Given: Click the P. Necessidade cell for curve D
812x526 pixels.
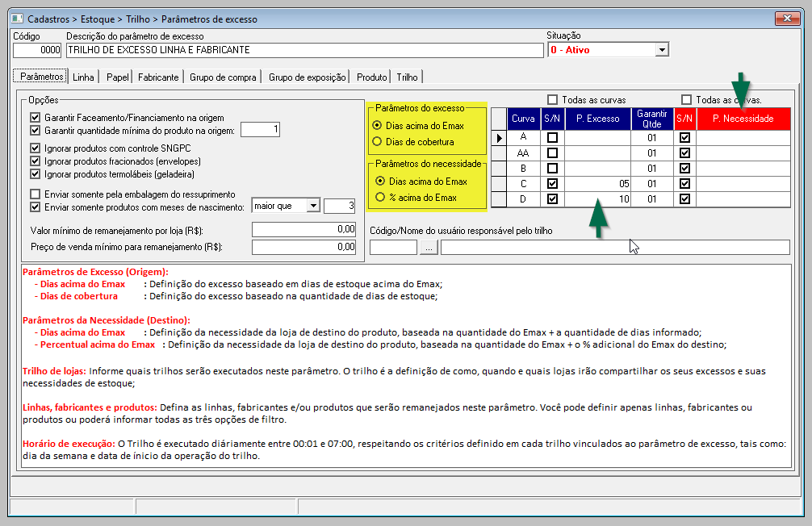Looking at the screenshot, I should click(743, 198).
